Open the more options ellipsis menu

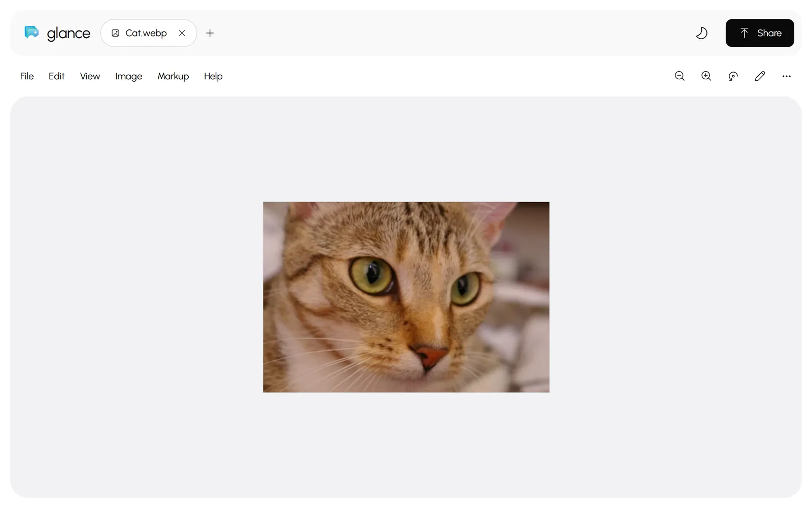(787, 76)
